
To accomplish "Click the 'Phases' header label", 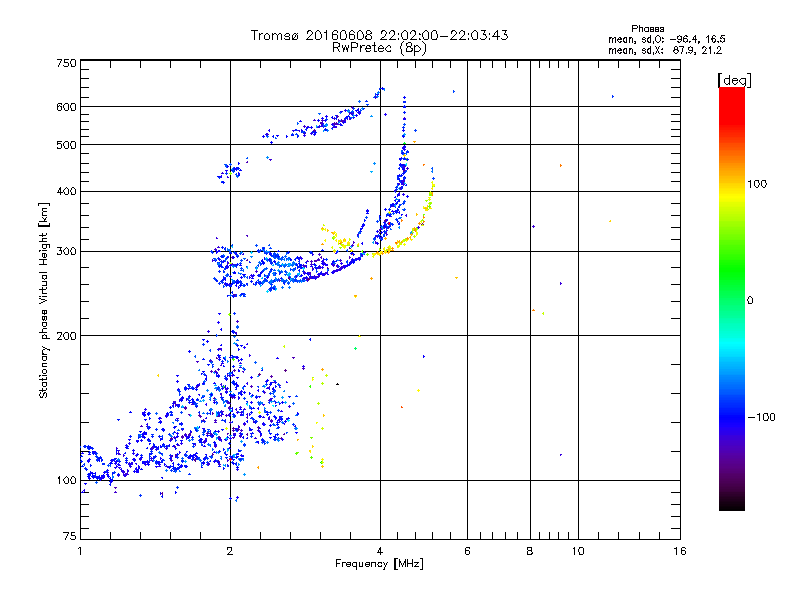I will pyautogui.click(x=647, y=29).
